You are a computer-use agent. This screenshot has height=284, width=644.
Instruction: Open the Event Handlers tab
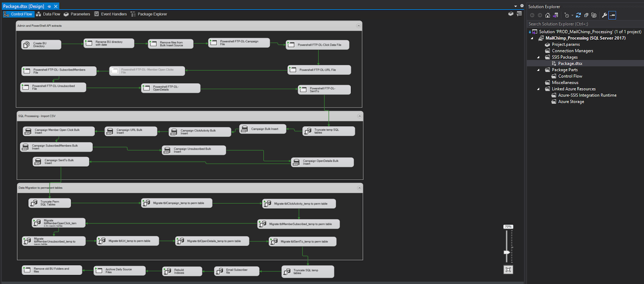coord(110,14)
